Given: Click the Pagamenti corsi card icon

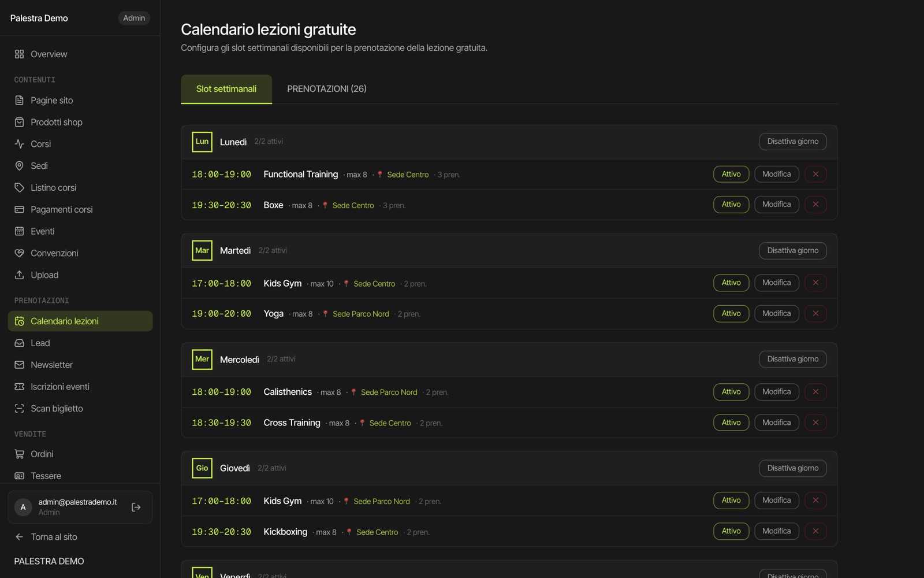Looking at the screenshot, I should click(x=19, y=210).
